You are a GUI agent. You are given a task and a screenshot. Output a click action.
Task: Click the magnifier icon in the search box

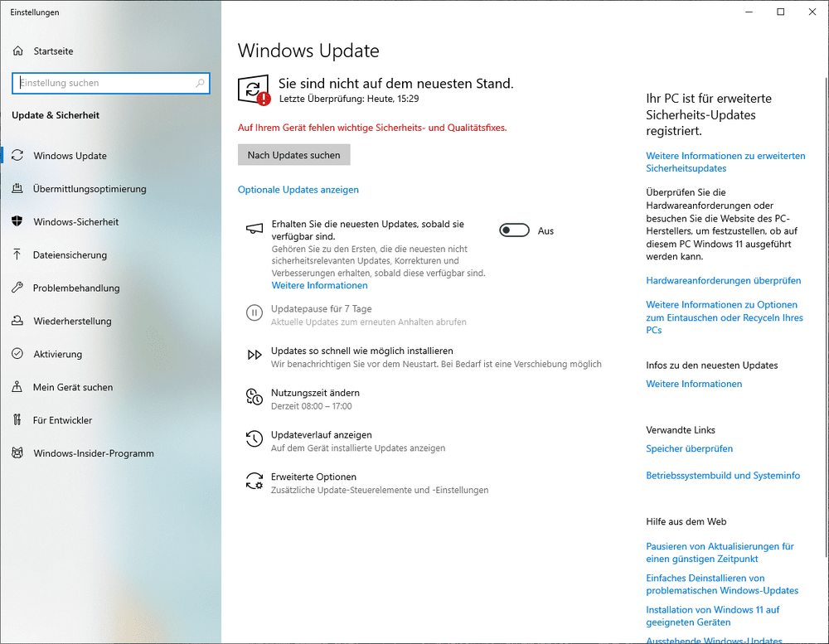(x=200, y=83)
